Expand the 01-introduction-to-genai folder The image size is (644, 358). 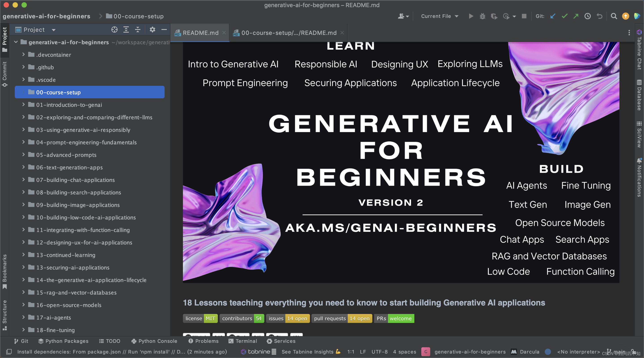[x=23, y=104]
